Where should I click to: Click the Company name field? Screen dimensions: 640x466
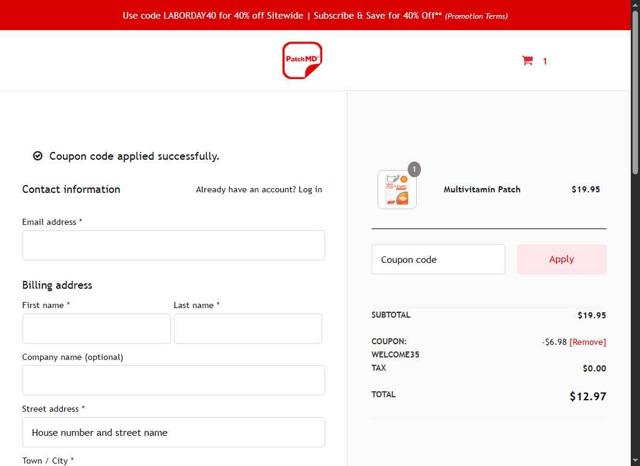[x=173, y=380]
